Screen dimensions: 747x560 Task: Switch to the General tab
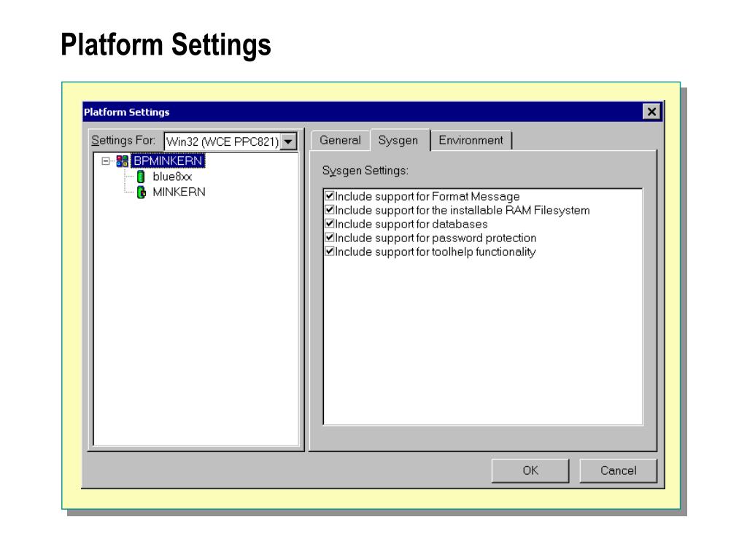[x=340, y=141]
